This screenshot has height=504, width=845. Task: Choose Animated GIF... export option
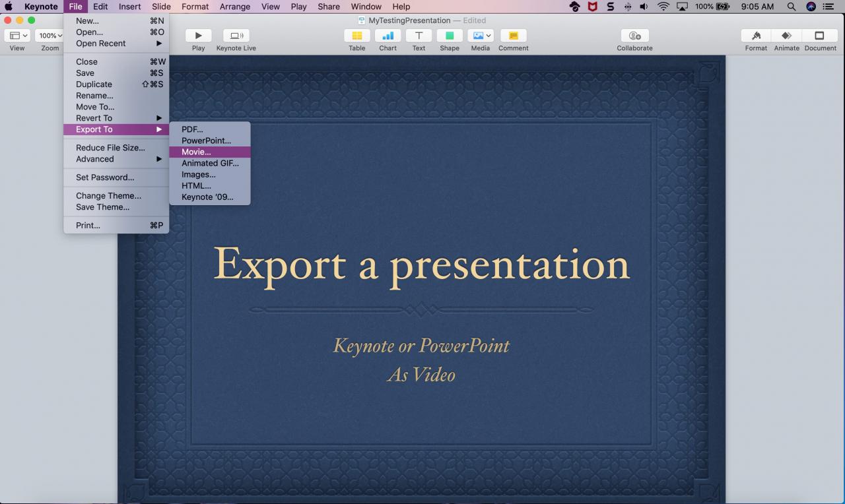210,163
